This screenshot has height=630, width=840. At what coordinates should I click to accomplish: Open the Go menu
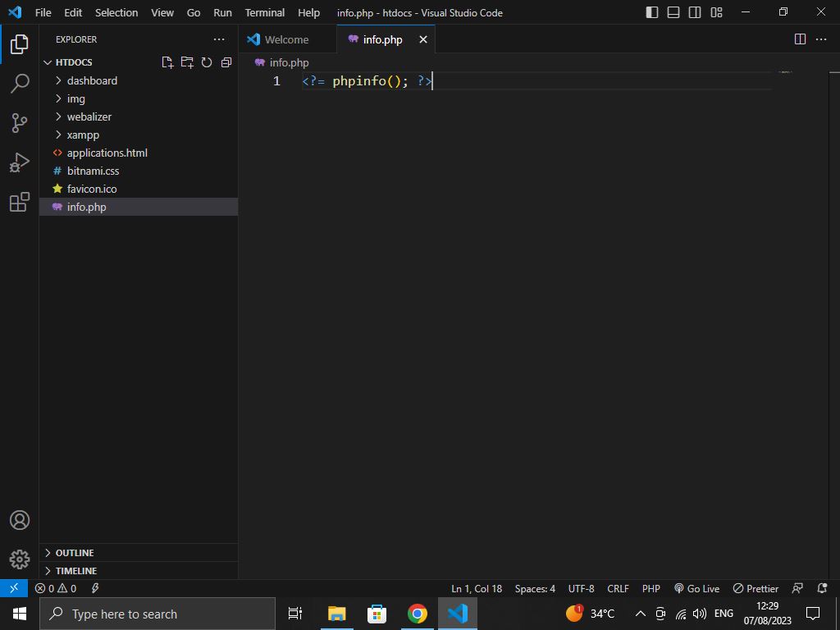click(194, 12)
